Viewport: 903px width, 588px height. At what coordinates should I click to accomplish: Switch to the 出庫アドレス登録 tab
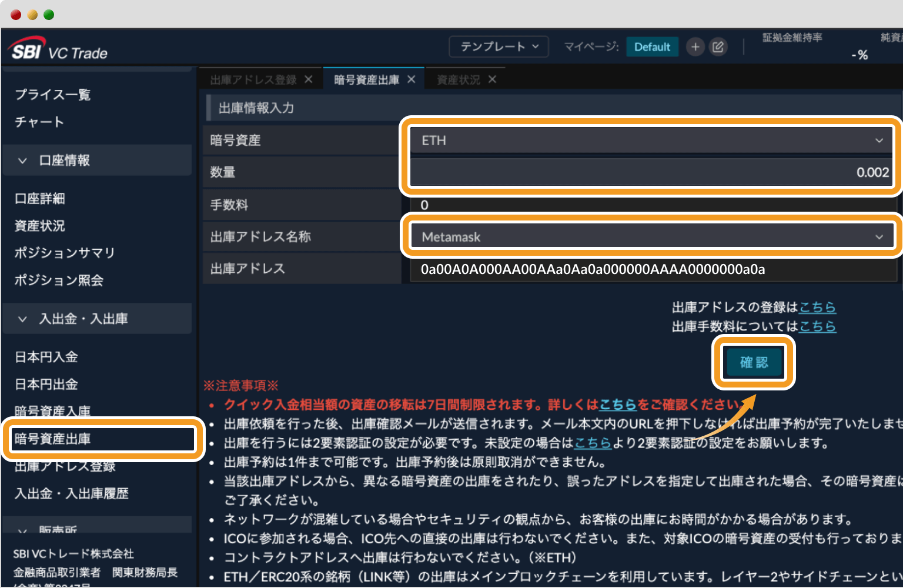coord(253,79)
